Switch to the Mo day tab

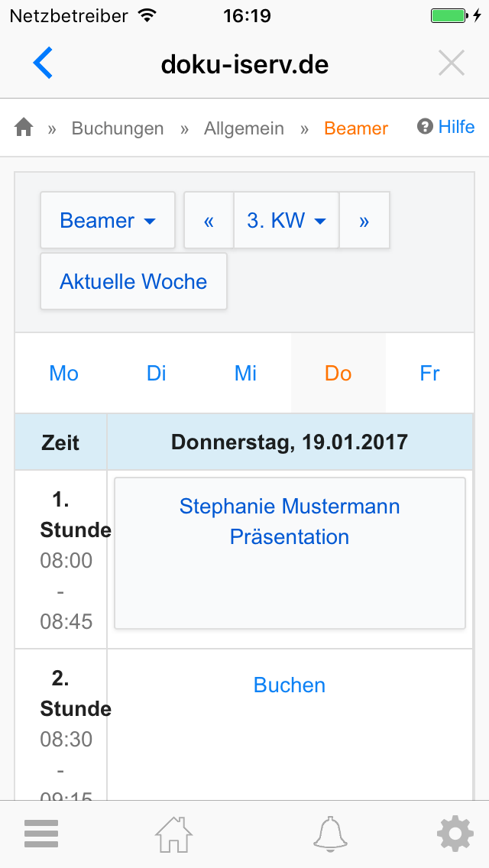click(x=63, y=373)
